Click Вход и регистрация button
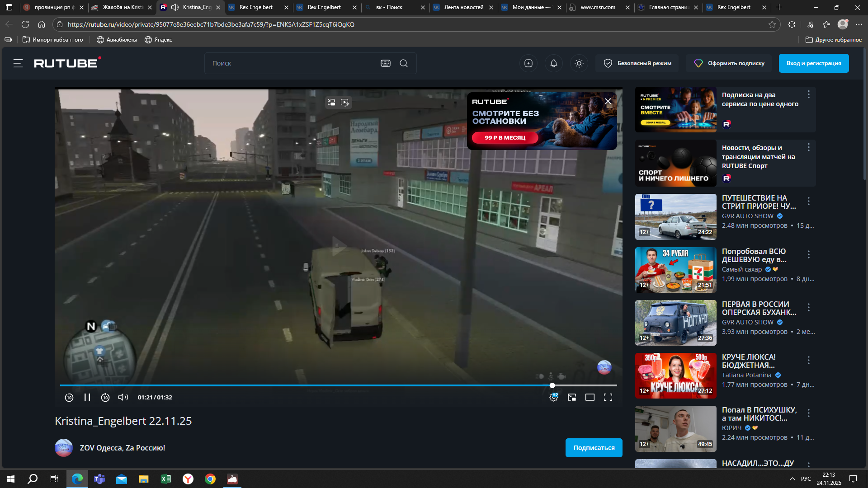The image size is (868, 488). 813,63
